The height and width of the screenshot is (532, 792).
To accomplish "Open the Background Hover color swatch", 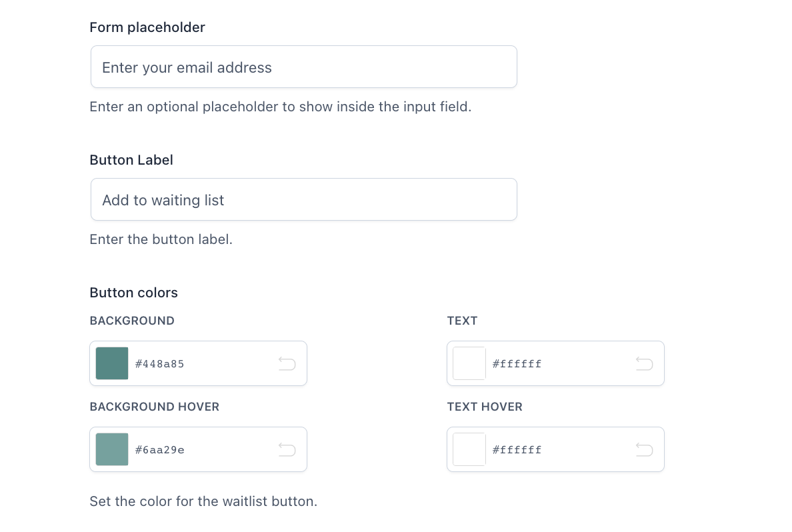I will (112, 449).
